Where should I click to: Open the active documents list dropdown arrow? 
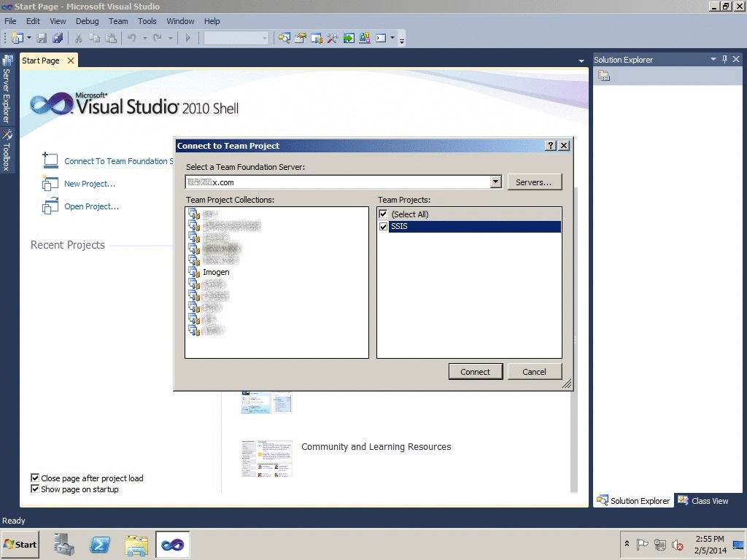581,61
